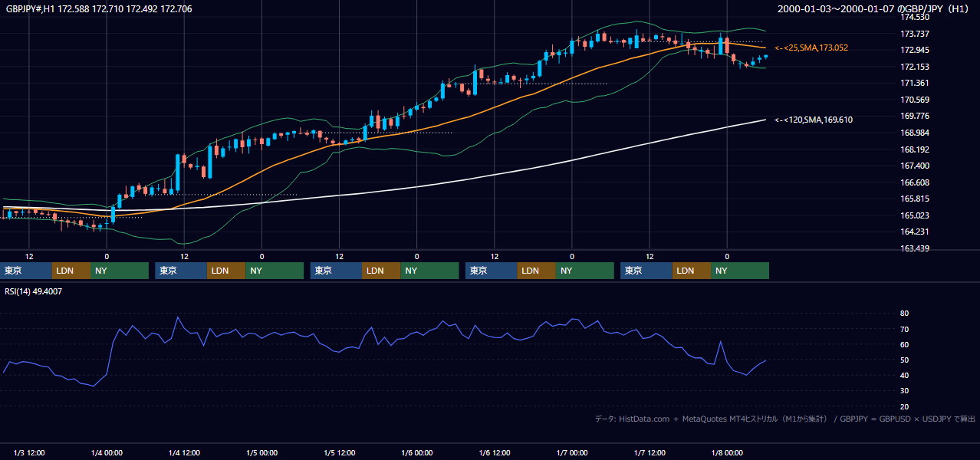The image size is (980, 460).
Task: Click price axis label 168.192
Action: (x=914, y=149)
